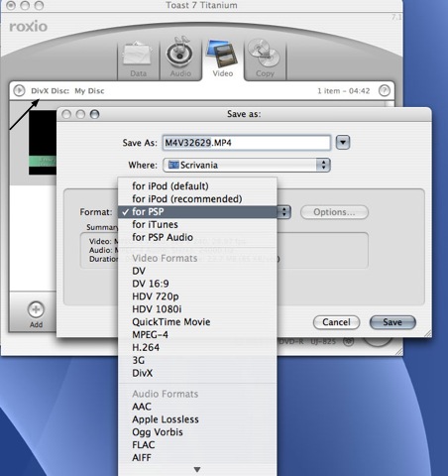Click the Add plus icon
Image resolution: width=448 pixels, height=476 pixels.
point(36,309)
